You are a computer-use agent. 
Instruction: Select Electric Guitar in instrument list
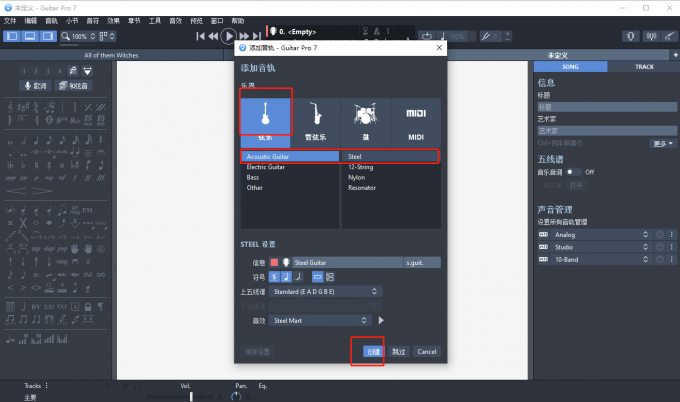(x=267, y=167)
